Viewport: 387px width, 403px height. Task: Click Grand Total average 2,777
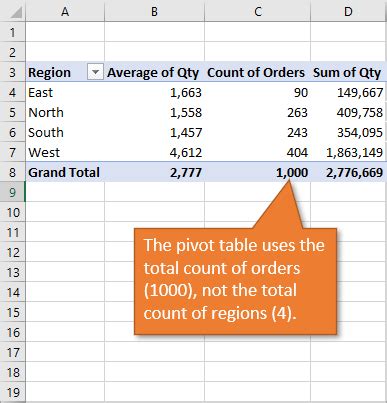pyautogui.click(x=154, y=172)
